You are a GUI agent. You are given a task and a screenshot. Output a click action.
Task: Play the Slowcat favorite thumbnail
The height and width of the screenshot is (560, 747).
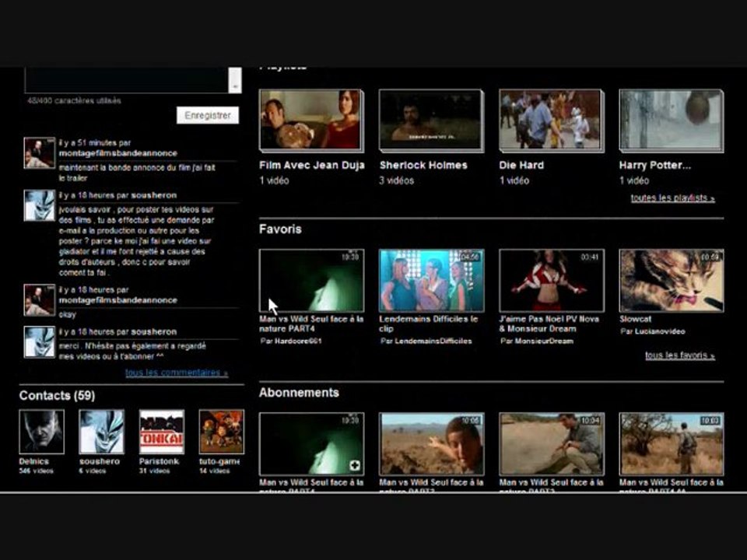(672, 281)
